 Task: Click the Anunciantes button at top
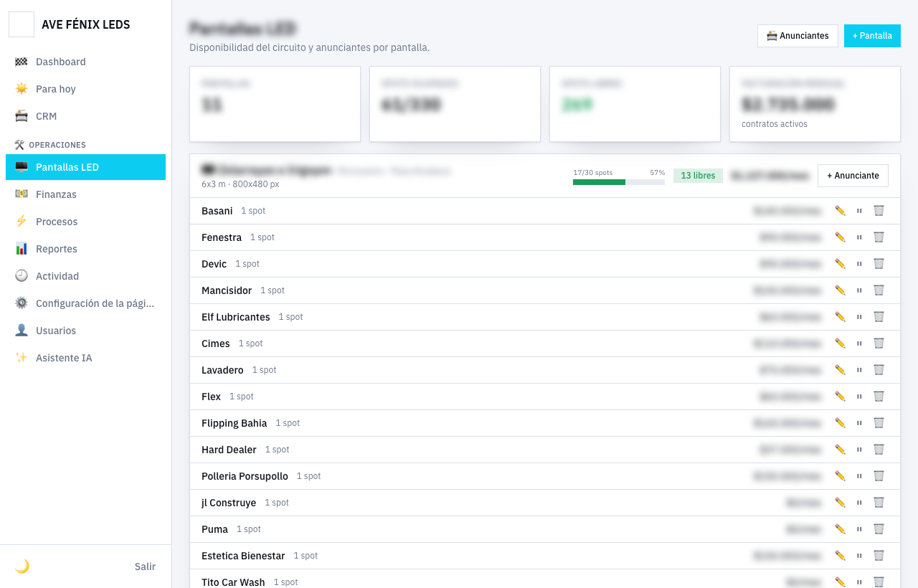[798, 36]
